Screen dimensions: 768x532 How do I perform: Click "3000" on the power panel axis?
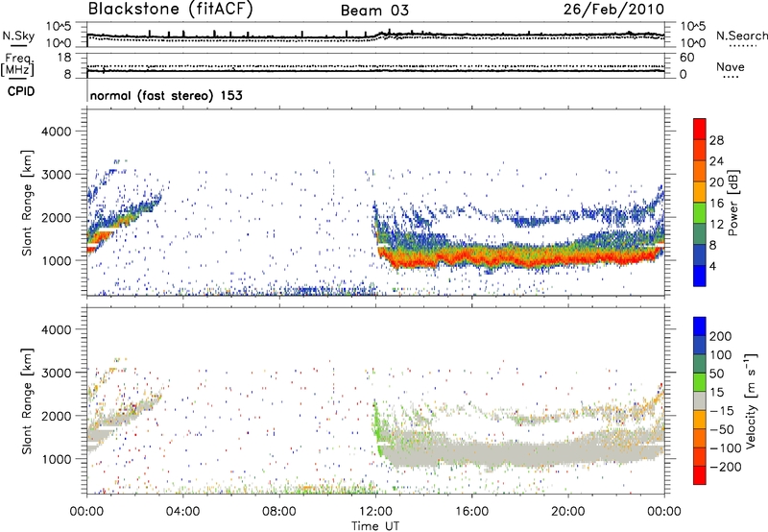click(56, 175)
